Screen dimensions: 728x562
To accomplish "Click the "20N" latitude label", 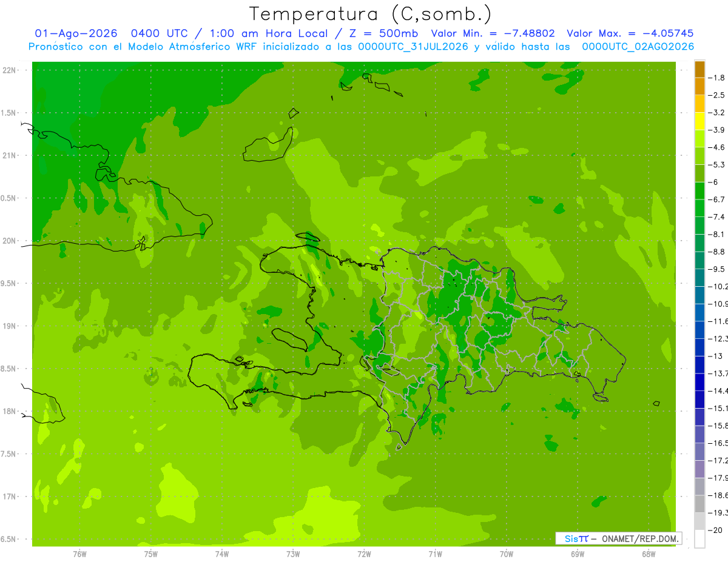I will (10, 241).
